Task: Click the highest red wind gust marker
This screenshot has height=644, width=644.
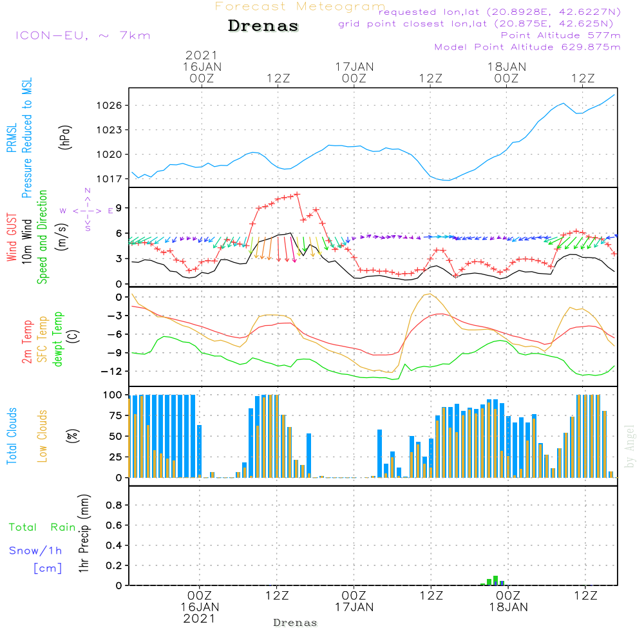Action: 297,194
